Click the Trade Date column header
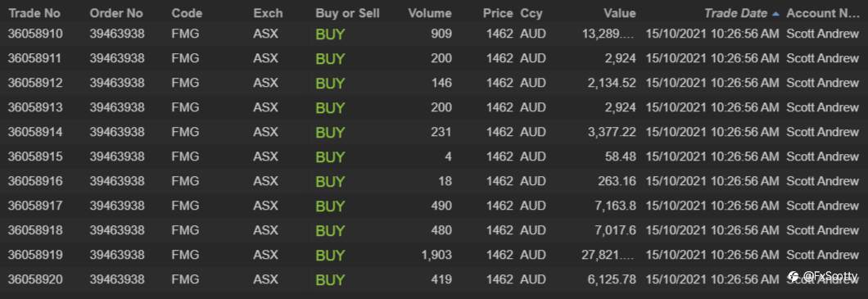This screenshot has width=868, height=299. pos(735,13)
